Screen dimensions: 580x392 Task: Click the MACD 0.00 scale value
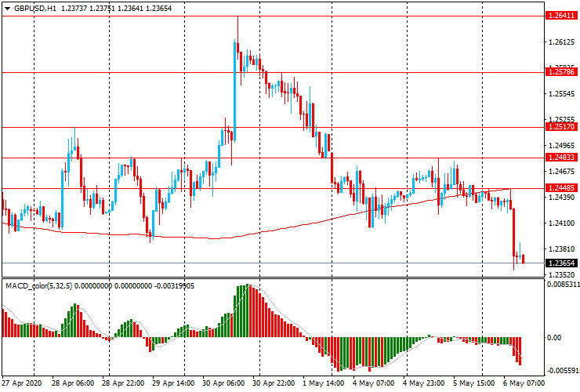(553, 338)
